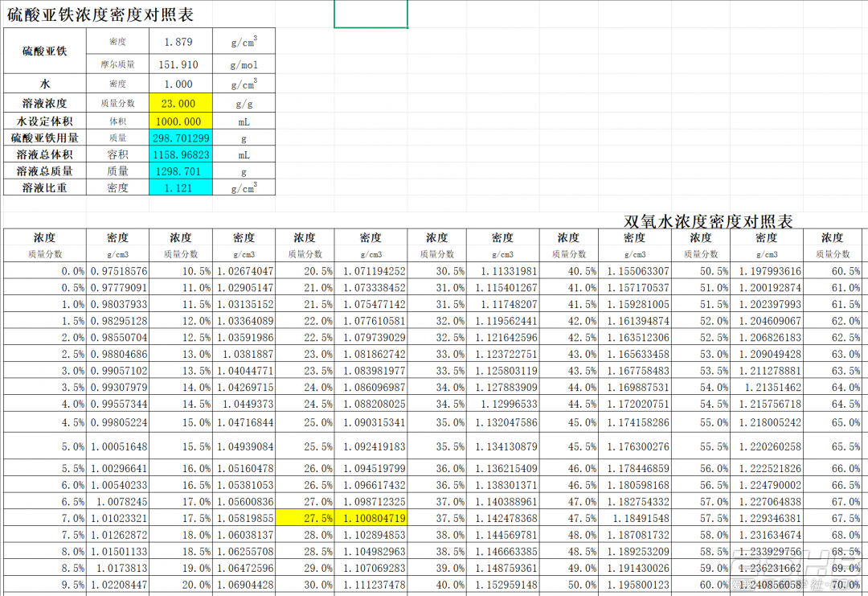The image size is (868, 596).
Task: Select the cyan cell 1298.701
Action: point(181,171)
